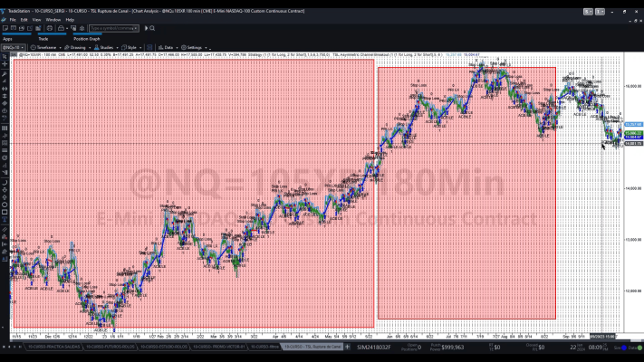Toggle the Data connection status indicator

pyautogui.click(x=635, y=348)
